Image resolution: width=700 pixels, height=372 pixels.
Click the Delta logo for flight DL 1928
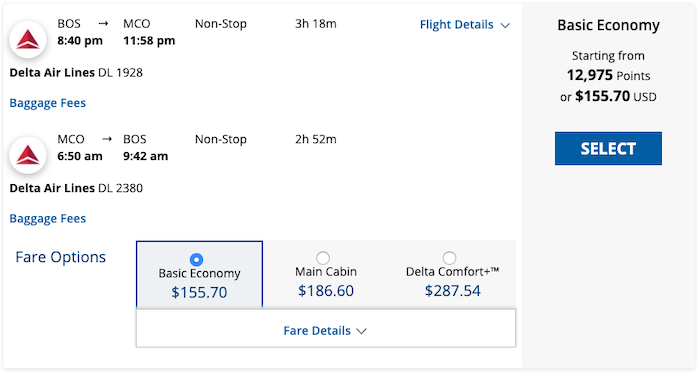point(28,40)
